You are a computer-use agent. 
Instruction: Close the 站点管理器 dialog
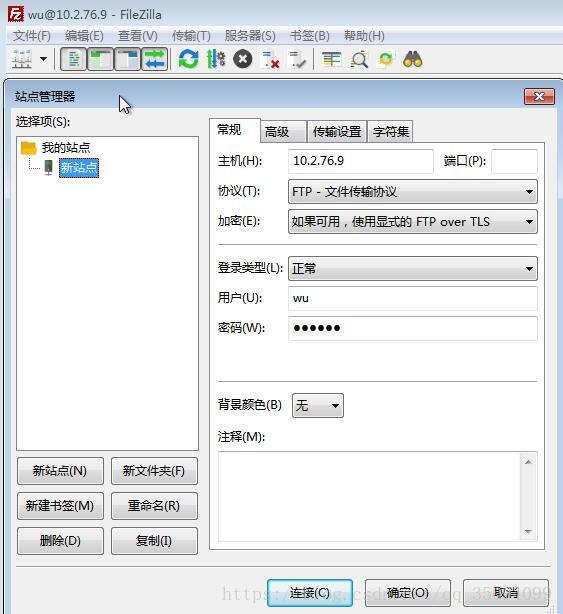pyautogui.click(x=539, y=96)
